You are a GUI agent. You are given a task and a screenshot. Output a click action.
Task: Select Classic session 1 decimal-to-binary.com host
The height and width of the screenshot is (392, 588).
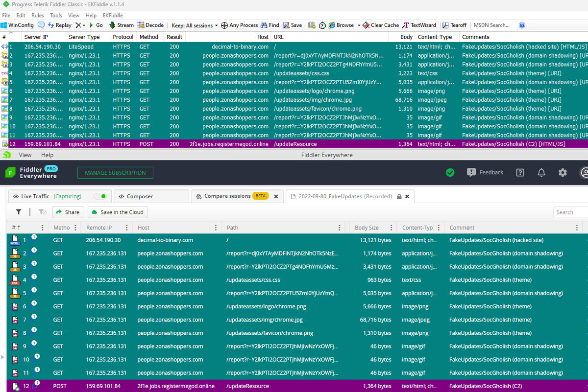click(x=240, y=46)
